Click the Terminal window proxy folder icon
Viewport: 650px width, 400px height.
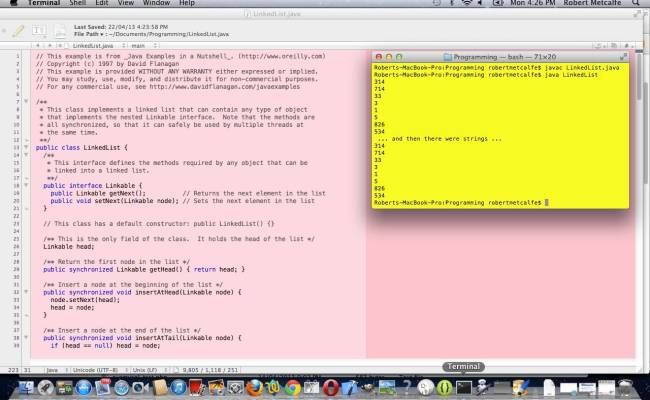447,57
